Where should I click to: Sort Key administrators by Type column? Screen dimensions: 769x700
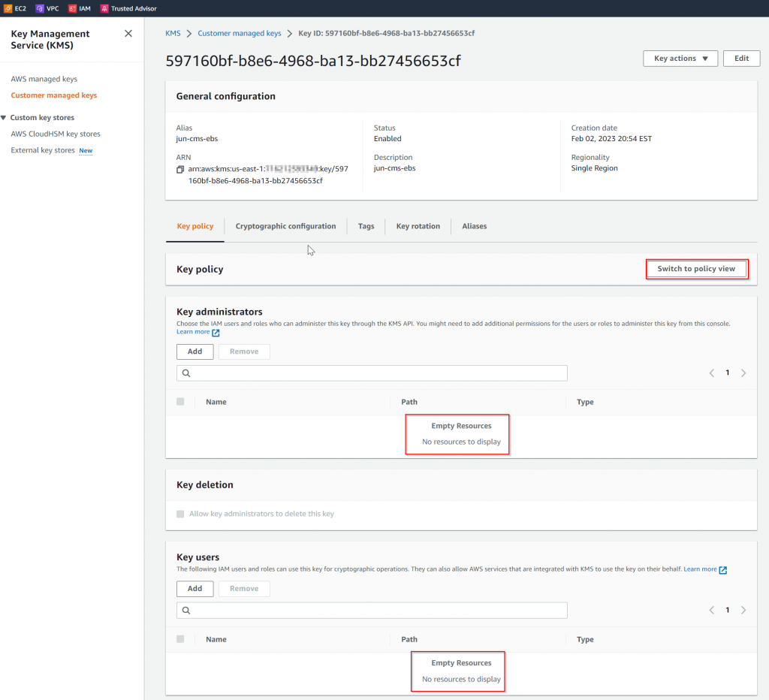click(585, 402)
